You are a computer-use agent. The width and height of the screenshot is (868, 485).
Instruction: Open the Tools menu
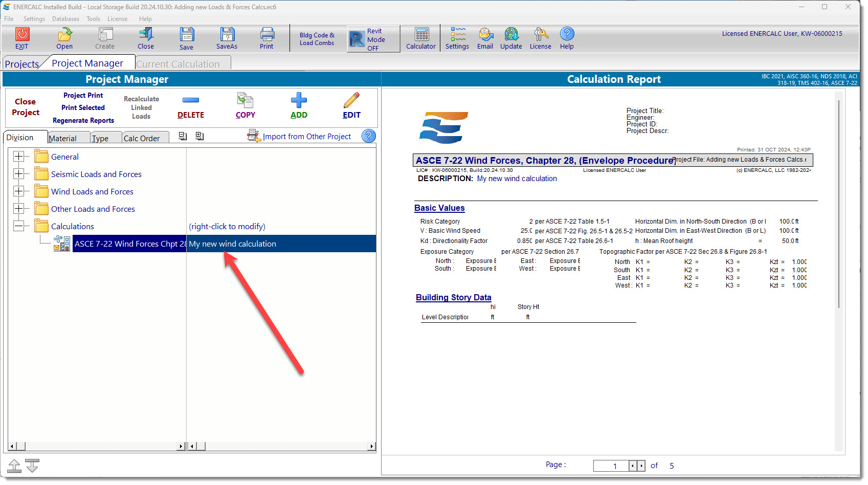tap(93, 18)
